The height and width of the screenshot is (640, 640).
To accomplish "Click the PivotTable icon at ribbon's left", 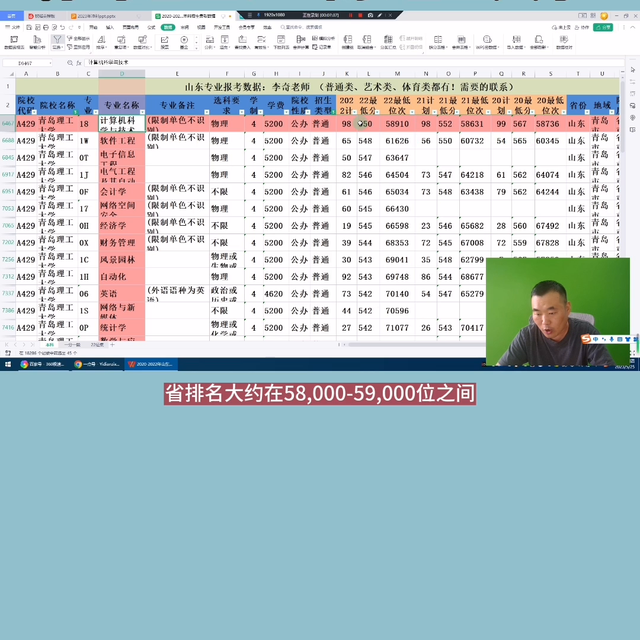I will click(x=14, y=40).
